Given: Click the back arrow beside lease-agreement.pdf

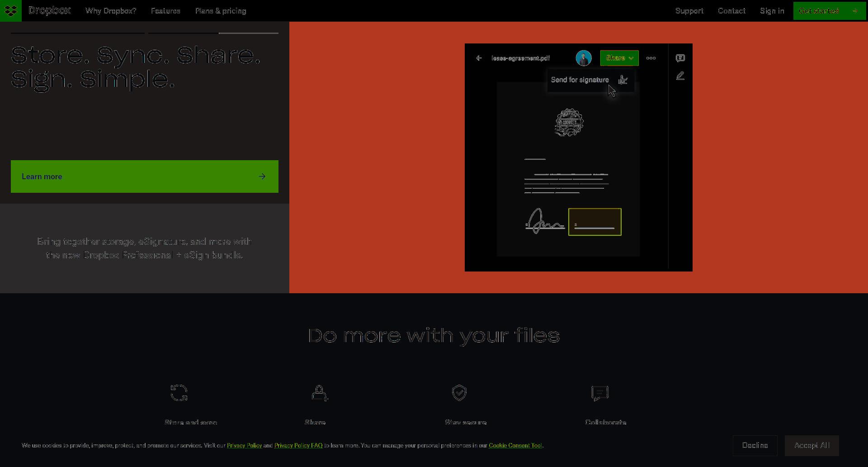Looking at the screenshot, I should click(x=479, y=58).
